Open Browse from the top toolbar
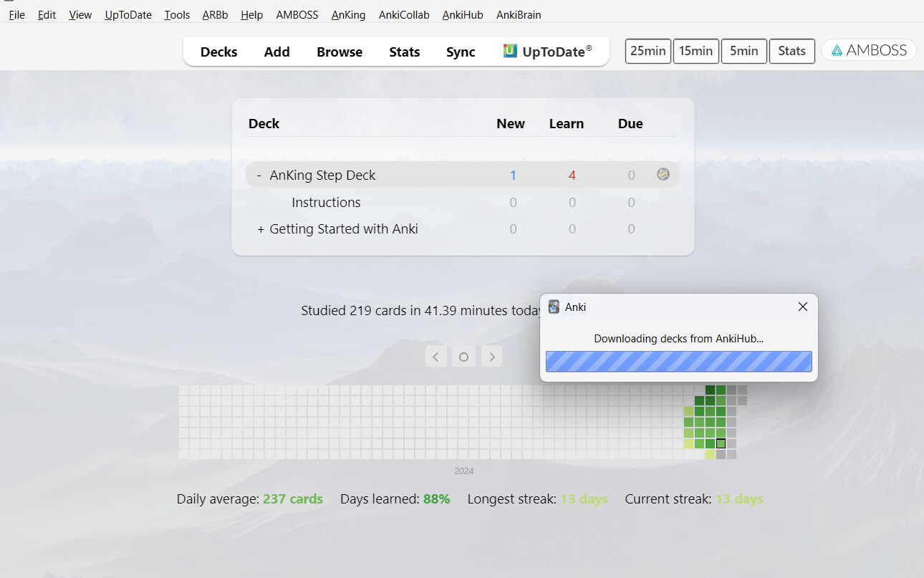The height and width of the screenshot is (578, 924). click(x=340, y=52)
